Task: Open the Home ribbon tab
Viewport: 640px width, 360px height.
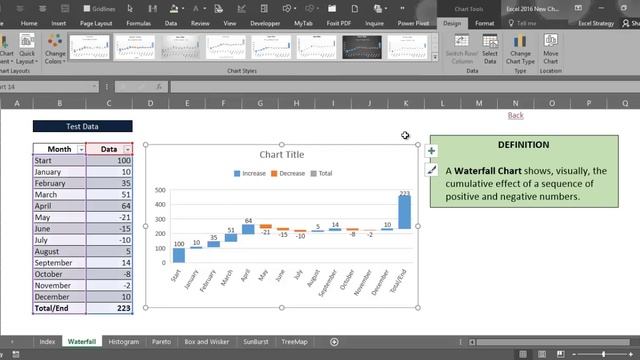Action: click(x=29, y=23)
